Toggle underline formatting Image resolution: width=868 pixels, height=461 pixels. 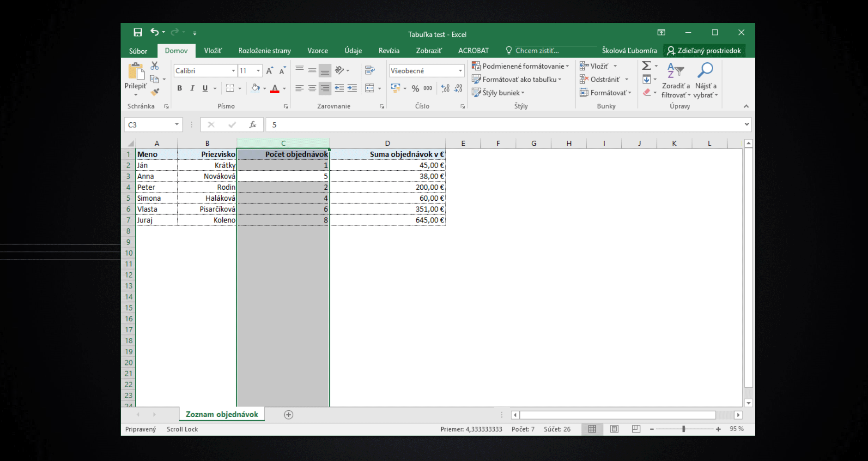click(x=205, y=89)
